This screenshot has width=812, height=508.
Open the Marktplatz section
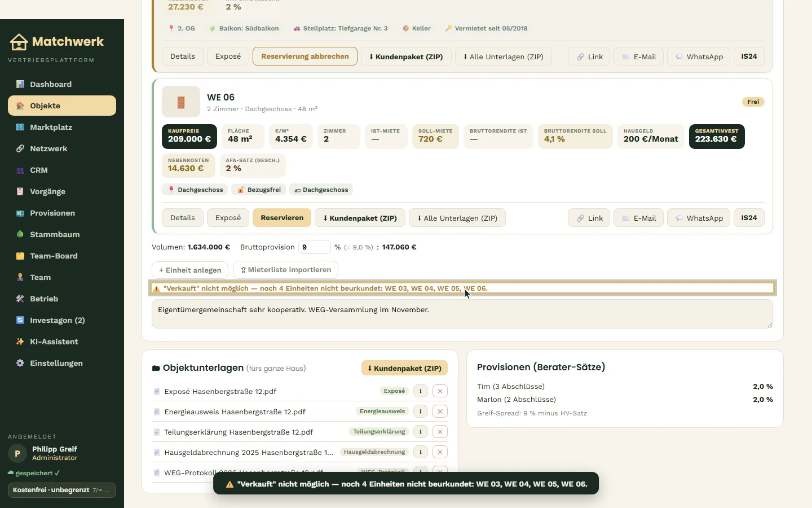(62, 127)
